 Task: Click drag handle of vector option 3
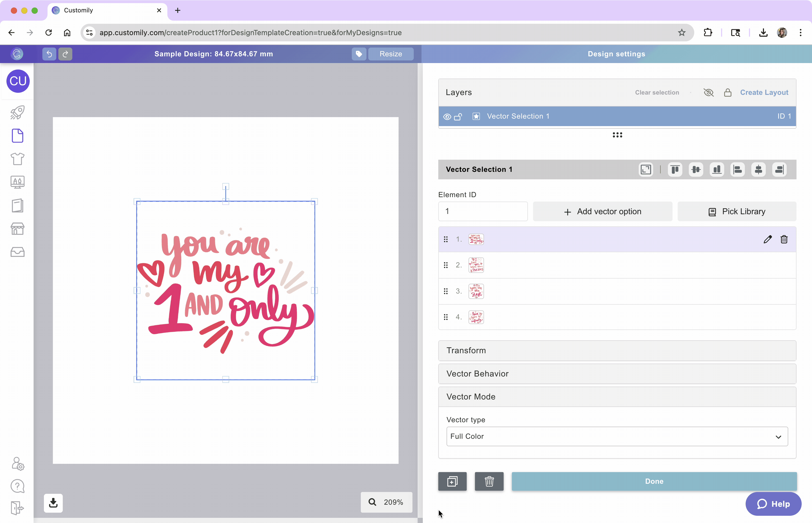pos(446,291)
